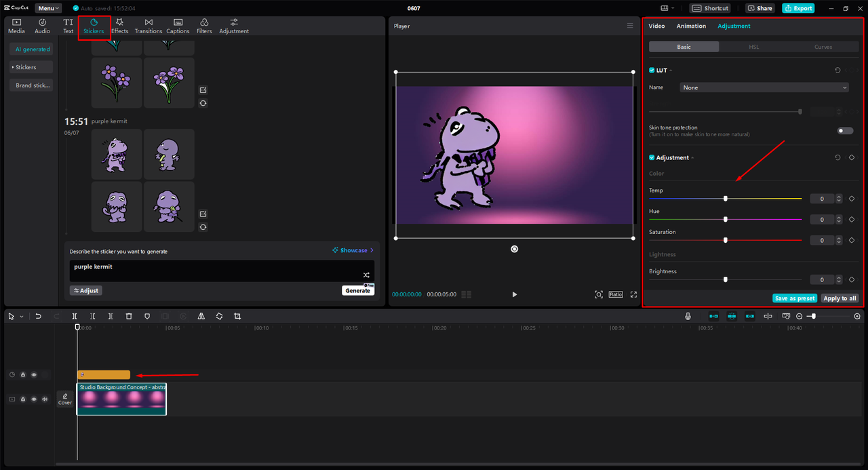
Task: Select AI generated in the sidebar
Action: 33,50
